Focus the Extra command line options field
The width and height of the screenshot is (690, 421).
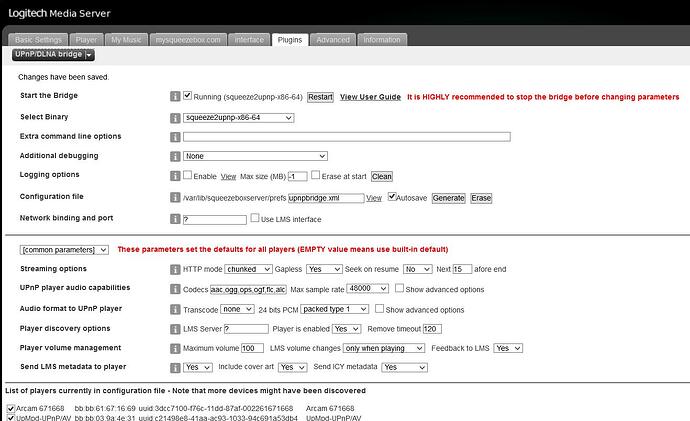(x=347, y=137)
